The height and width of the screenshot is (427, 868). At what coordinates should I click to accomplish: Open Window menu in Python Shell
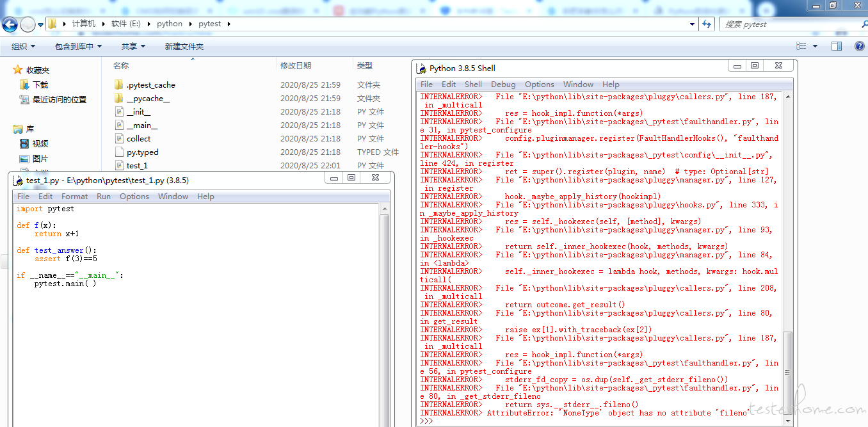click(579, 84)
